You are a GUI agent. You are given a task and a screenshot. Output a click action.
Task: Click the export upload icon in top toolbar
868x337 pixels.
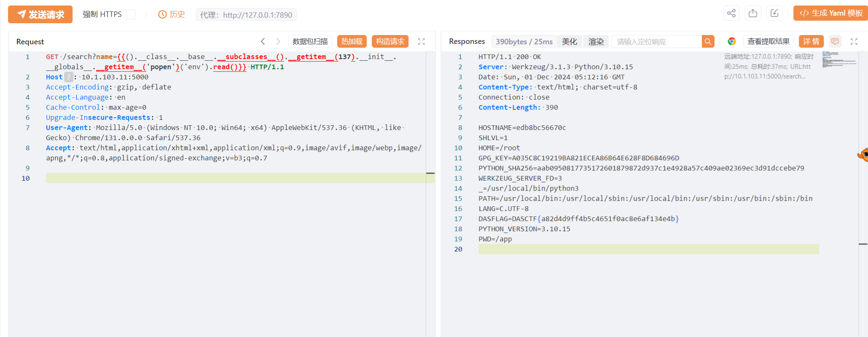point(753,13)
